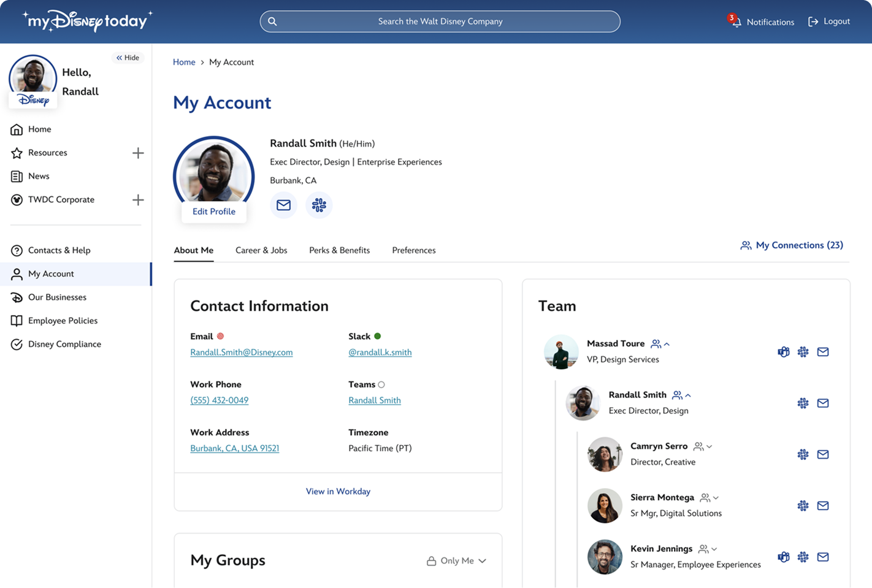Open My Connections (23) link
Screen dimensions: 872x588
[x=792, y=245]
